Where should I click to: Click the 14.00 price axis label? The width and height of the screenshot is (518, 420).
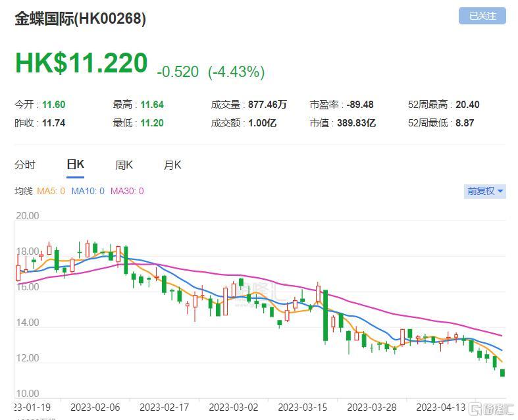pos(28,323)
